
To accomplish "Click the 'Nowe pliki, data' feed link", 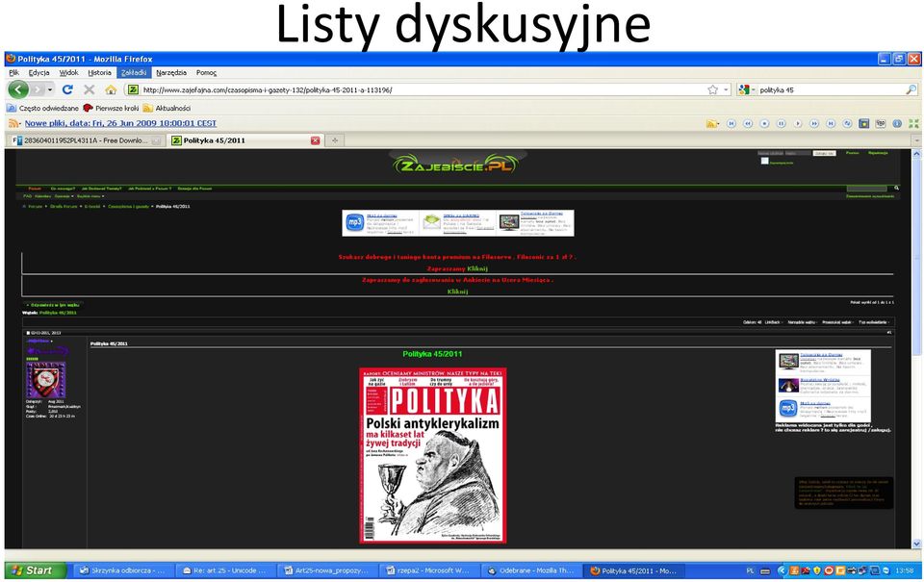I will [120, 123].
